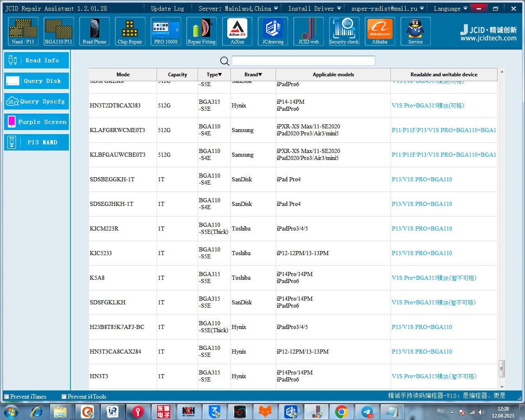
Task: Focus the model search field
Action: 304,61
